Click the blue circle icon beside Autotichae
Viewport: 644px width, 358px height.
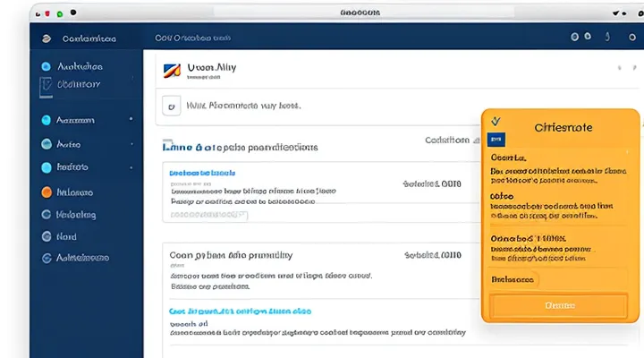tap(47, 66)
